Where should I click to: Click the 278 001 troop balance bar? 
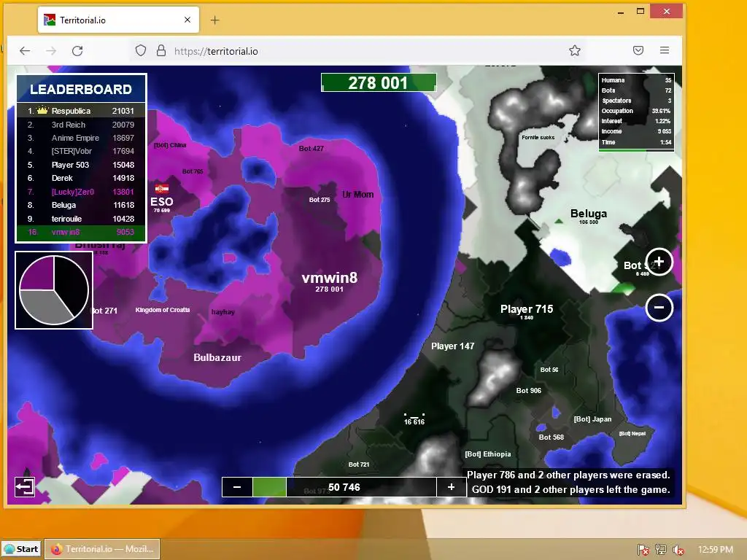(x=379, y=82)
